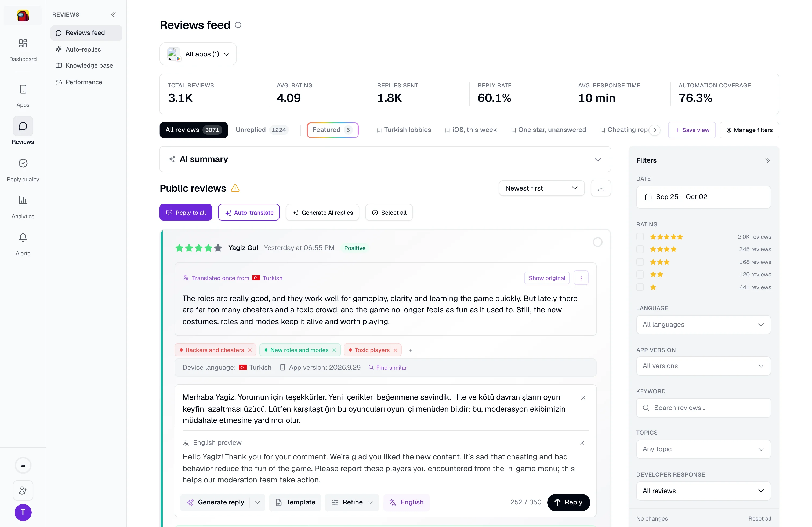Screen dimensions: 812x527
Task: Select Yagiz Gul's review radio circle
Action: pyautogui.click(x=597, y=242)
